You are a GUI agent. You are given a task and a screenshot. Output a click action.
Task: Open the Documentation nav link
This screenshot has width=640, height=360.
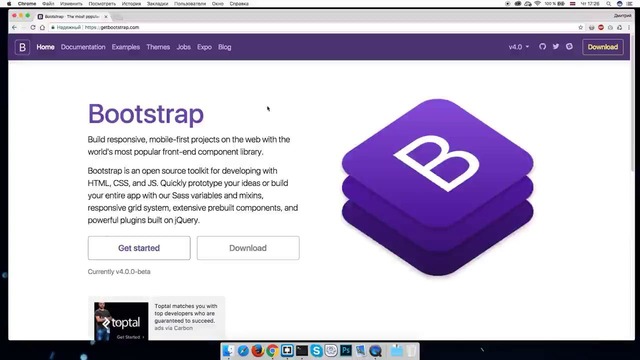[x=83, y=47]
